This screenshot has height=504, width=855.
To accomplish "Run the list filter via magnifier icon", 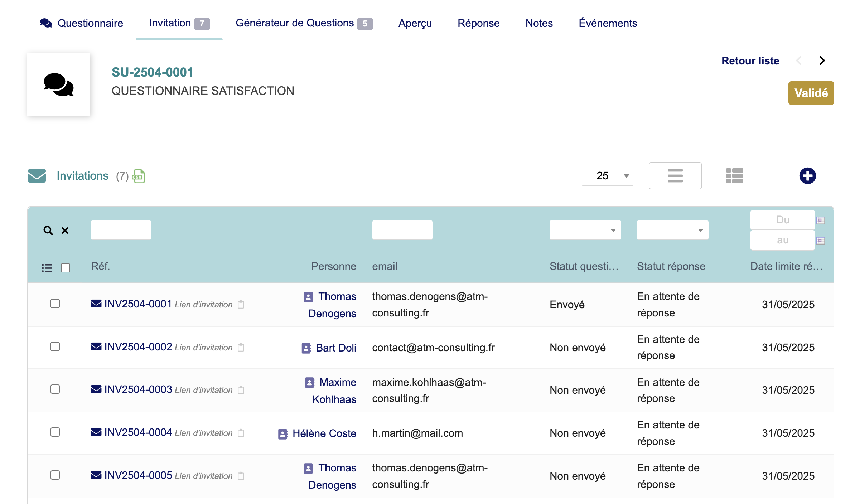I will click(x=48, y=230).
